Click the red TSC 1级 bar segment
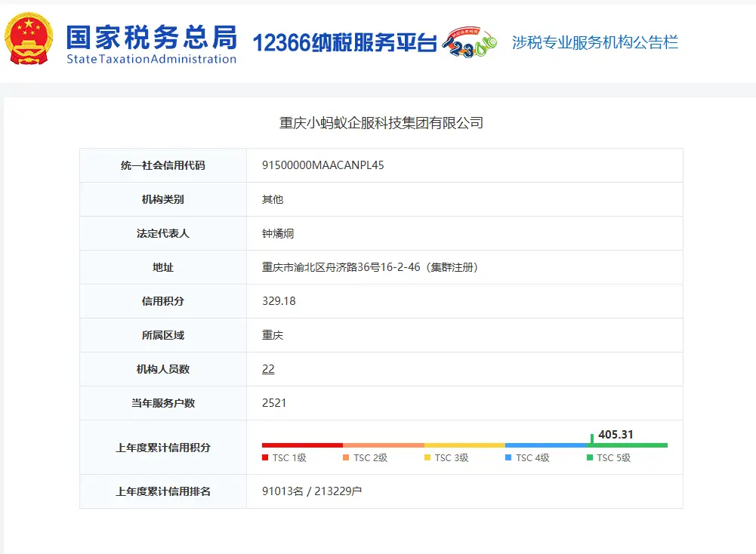756x554 pixels. [302, 445]
